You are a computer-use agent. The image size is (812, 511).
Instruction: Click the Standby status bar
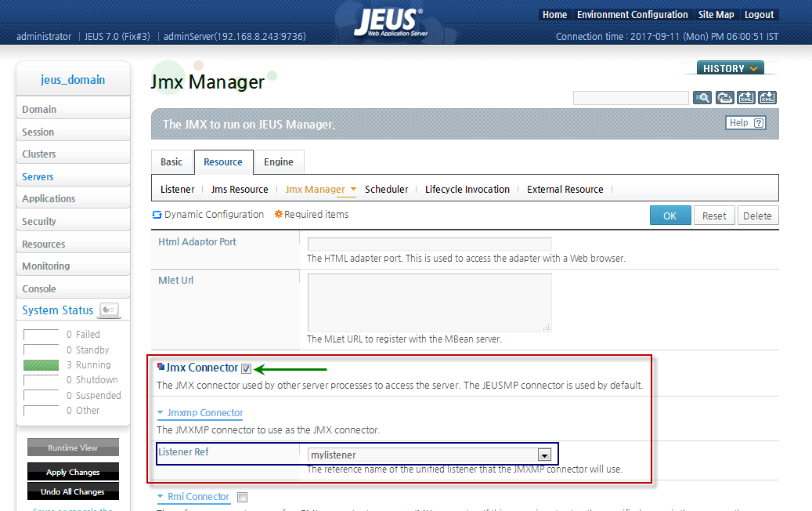42,350
